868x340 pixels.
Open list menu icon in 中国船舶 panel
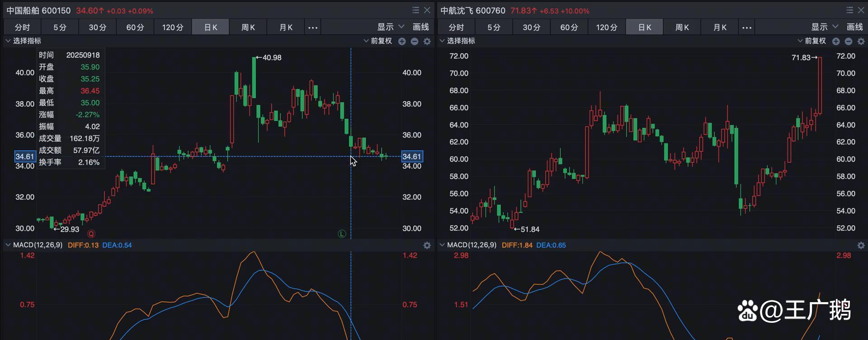click(x=415, y=10)
